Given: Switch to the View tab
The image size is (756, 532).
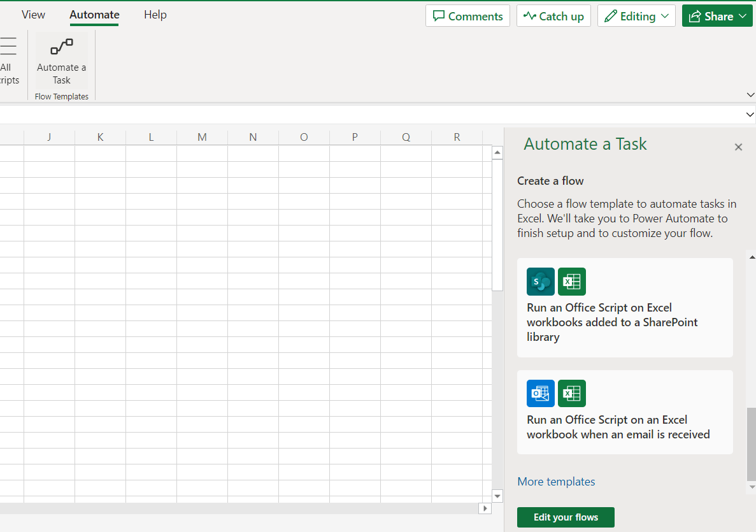Looking at the screenshot, I should tap(33, 15).
